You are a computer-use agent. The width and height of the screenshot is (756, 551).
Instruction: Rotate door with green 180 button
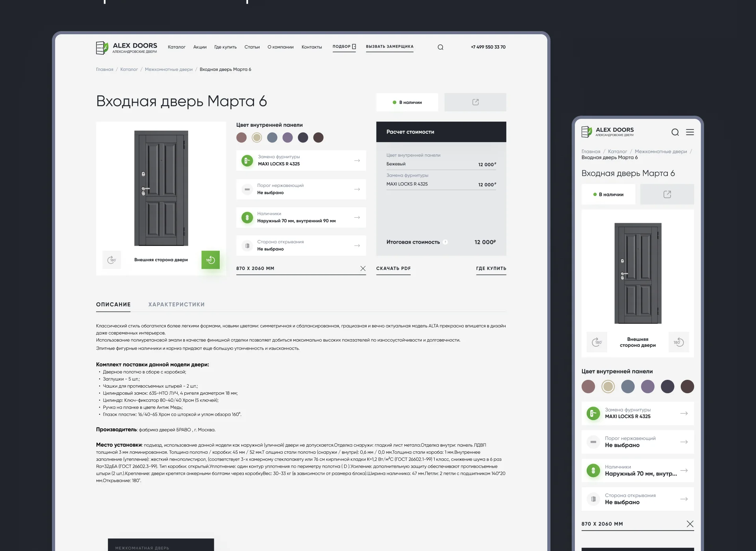click(211, 260)
